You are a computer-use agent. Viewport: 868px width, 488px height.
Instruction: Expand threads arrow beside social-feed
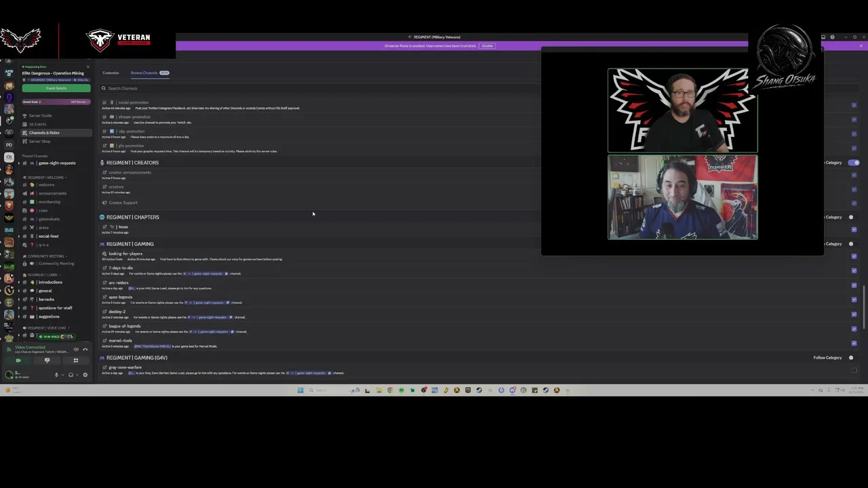(19, 237)
